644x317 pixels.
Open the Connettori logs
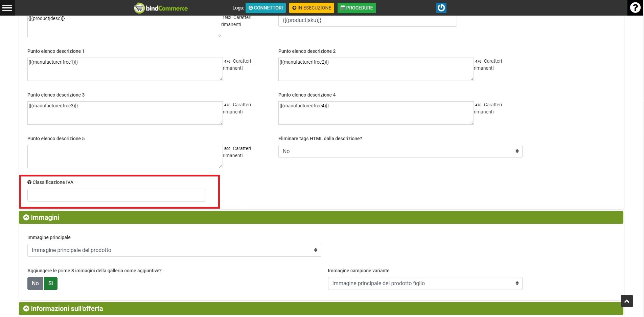[266, 8]
